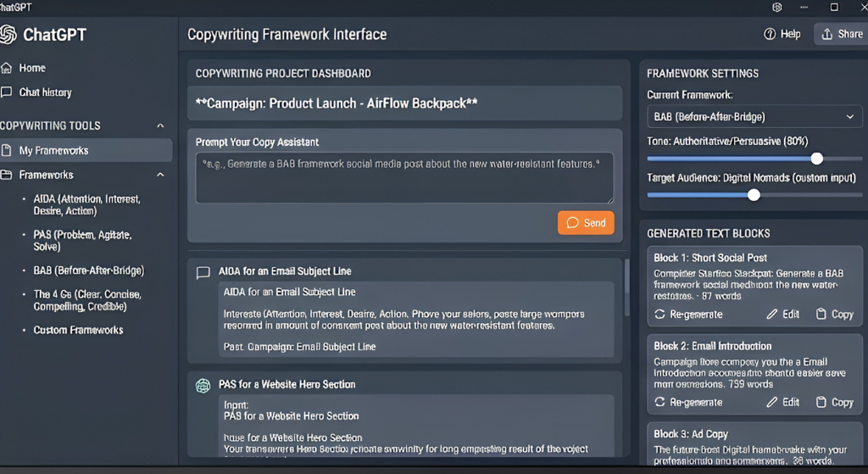The height and width of the screenshot is (474, 868).
Task: Open Chat history in the sidebar
Action: (46, 92)
